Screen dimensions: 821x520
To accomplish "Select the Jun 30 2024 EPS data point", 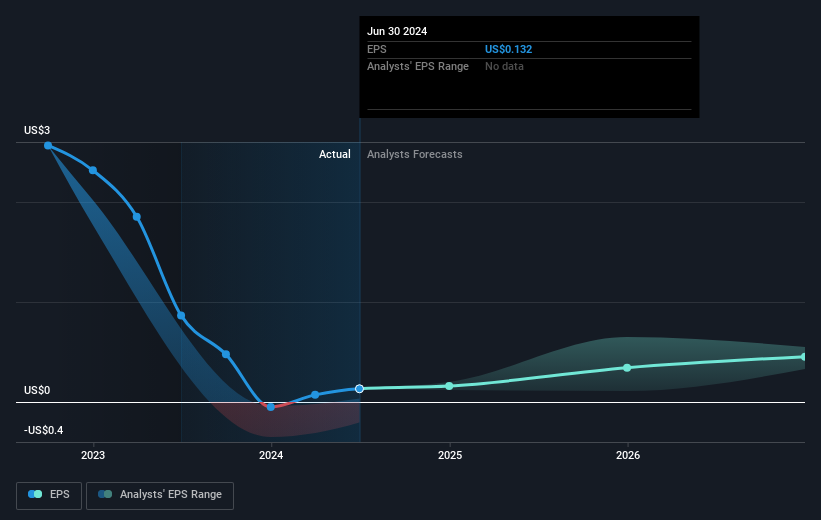I will coord(359,389).
